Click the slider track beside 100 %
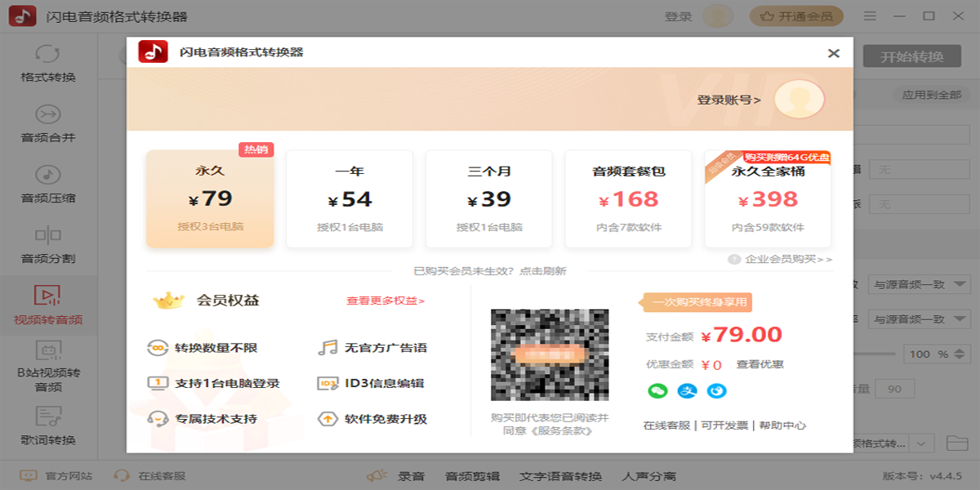Screen dimensions: 980x490 point(874,354)
